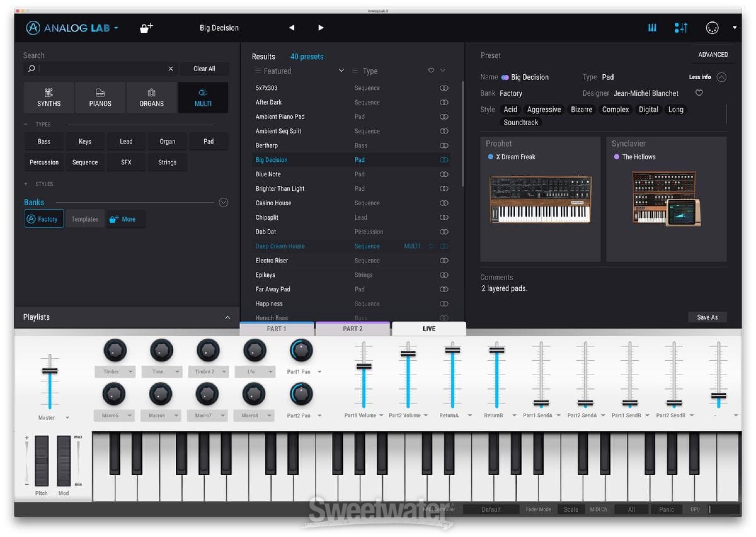Go to the next preset
756x537 pixels.
pos(321,28)
